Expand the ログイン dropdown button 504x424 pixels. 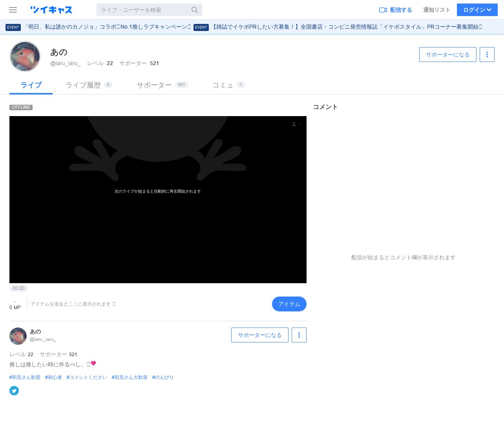(x=477, y=10)
